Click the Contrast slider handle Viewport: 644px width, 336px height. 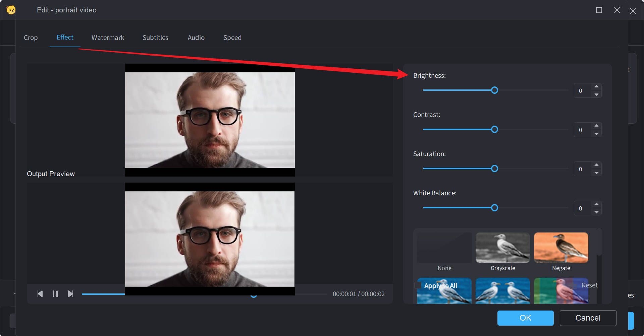(x=494, y=129)
